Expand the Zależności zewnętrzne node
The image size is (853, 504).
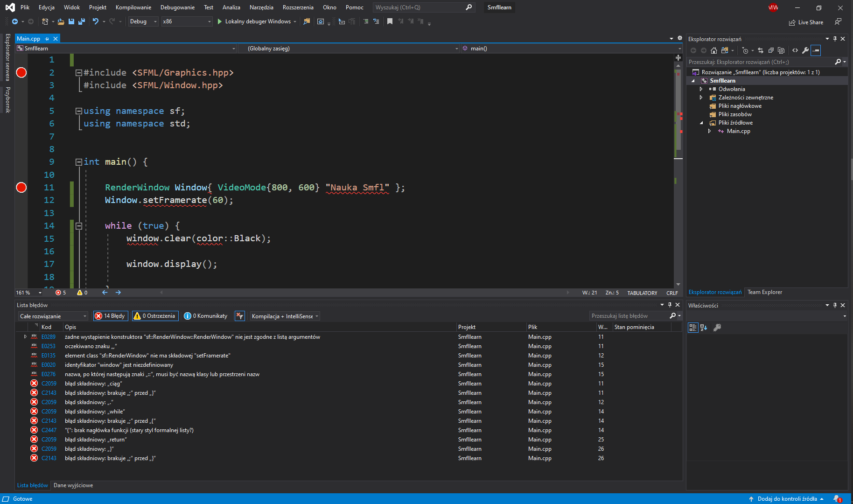pyautogui.click(x=701, y=98)
